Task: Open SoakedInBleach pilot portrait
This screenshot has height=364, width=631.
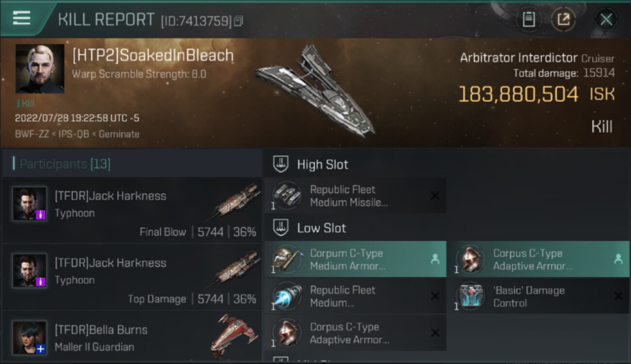Action: (x=40, y=68)
